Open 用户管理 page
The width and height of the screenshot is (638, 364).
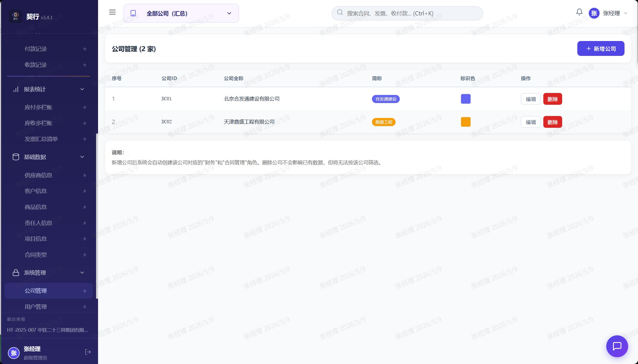pyautogui.click(x=49, y=307)
